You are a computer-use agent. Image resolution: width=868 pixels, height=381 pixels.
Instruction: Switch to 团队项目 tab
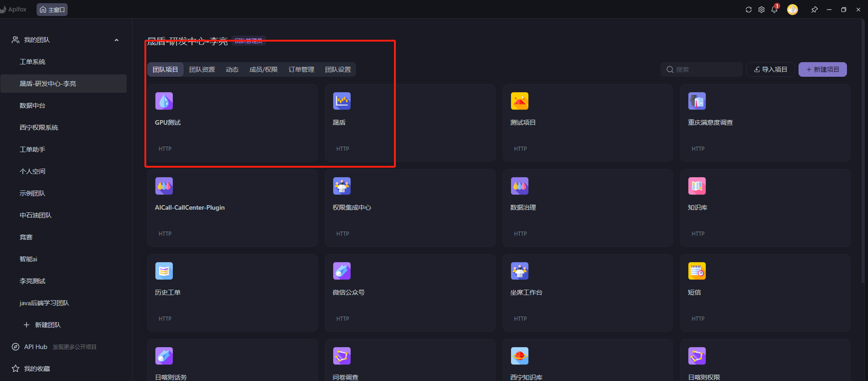[165, 69]
